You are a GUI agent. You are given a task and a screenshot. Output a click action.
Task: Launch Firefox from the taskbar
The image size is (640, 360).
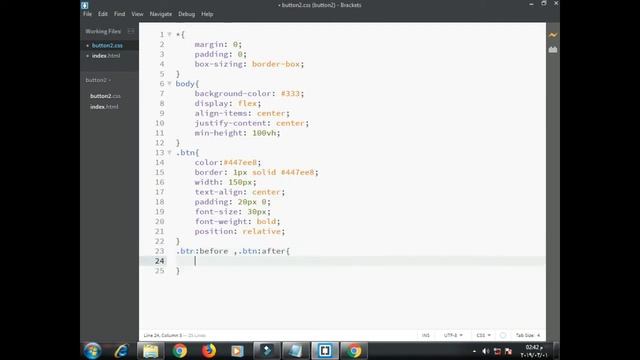point(209,351)
